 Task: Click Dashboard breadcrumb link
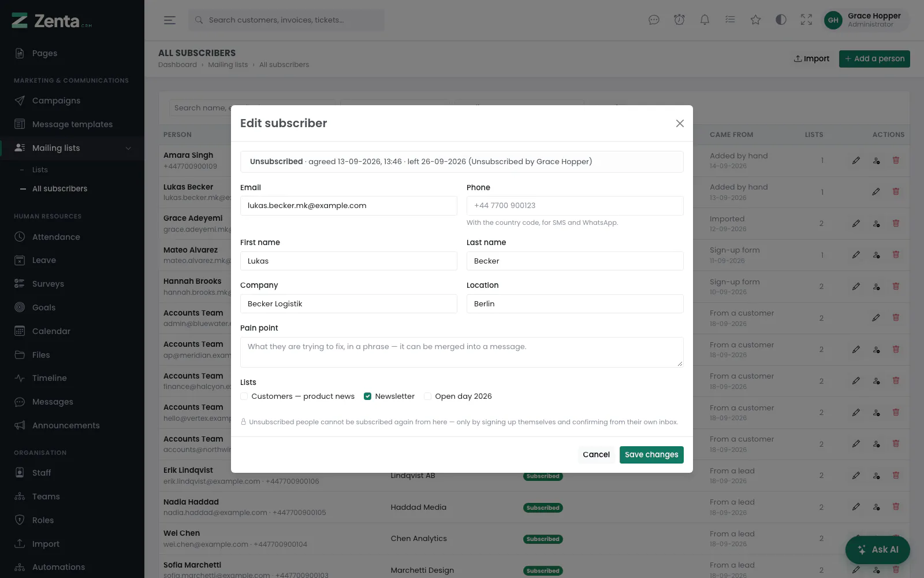(x=177, y=65)
